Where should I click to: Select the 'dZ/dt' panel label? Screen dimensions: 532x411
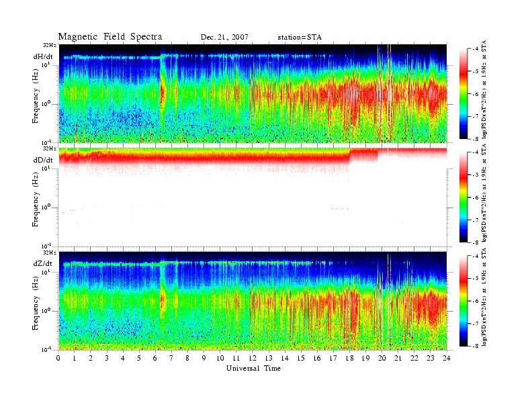pos(43,263)
